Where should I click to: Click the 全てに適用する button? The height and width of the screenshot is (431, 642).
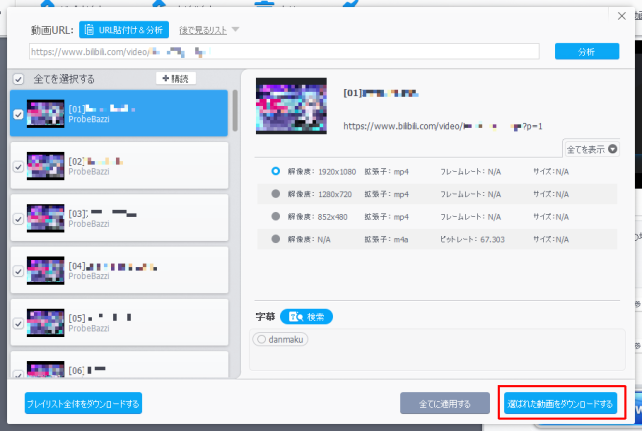[445, 404]
